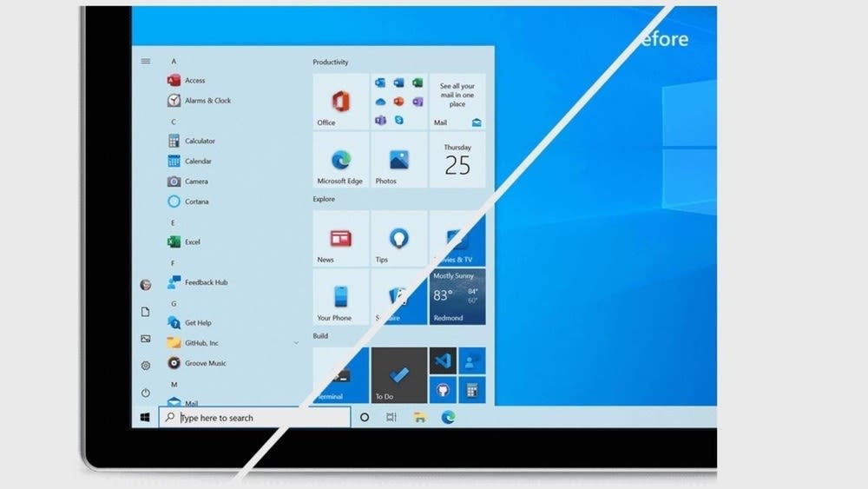This screenshot has height=489, width=868.
Task: Focus the Type here to search box
Action: click(x=254, y=418)
